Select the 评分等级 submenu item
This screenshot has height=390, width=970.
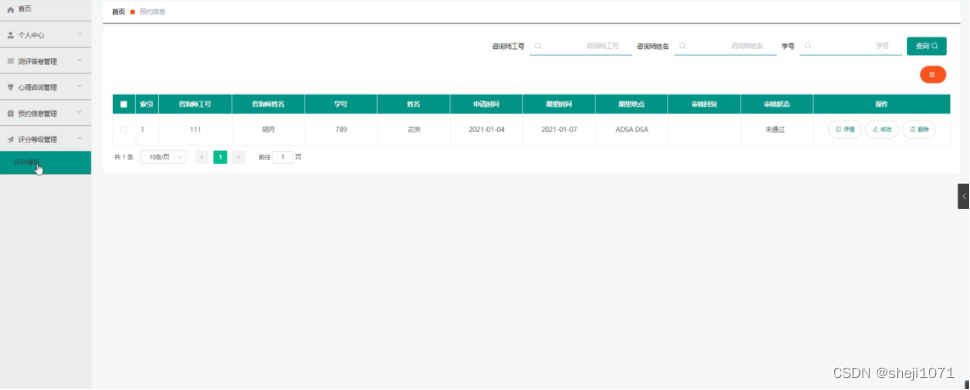45,163
